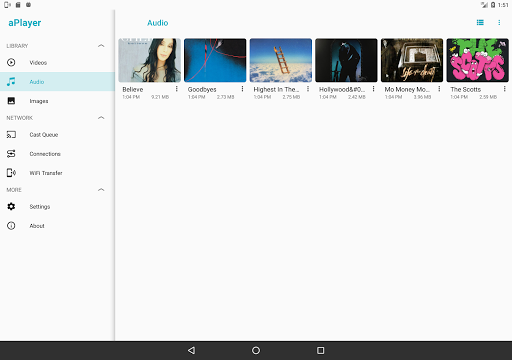Open The Scotts album art
This screenshot has width=512, height=360.
(478, 60)
